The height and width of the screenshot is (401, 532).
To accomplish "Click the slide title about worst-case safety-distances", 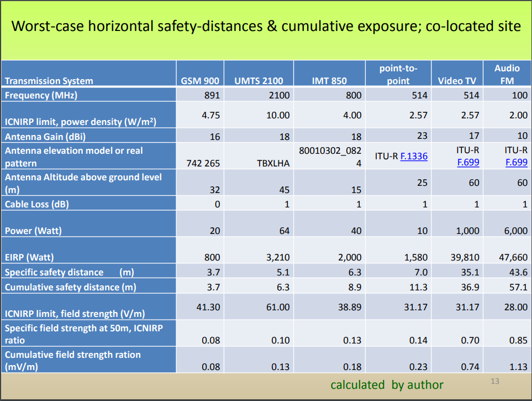I will [266, 26].
